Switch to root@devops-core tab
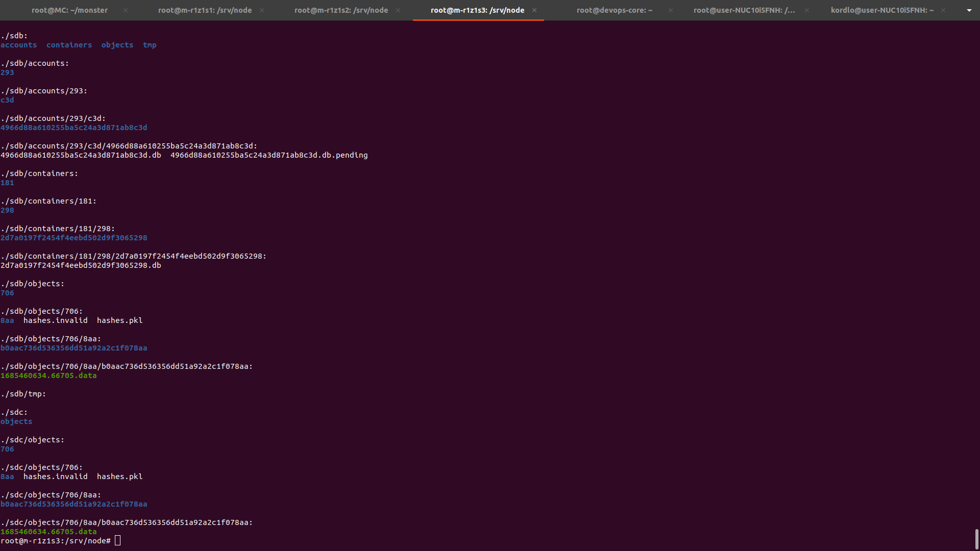Viewport: 980px width, 551px height. pyautogui.click(x=614, y=10)
